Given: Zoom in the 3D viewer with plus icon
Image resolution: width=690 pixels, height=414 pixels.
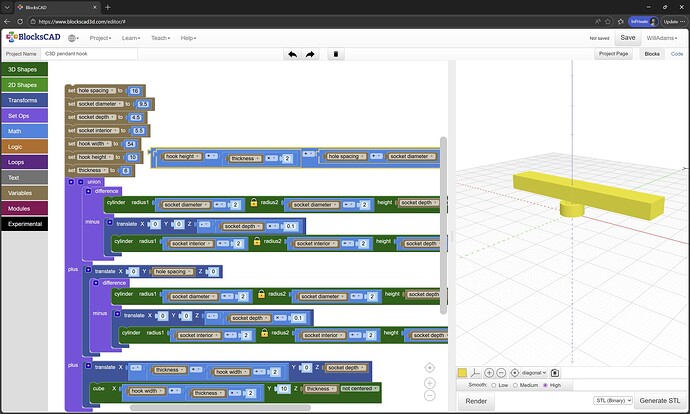Looking at the screenshot, I should 489,372.
